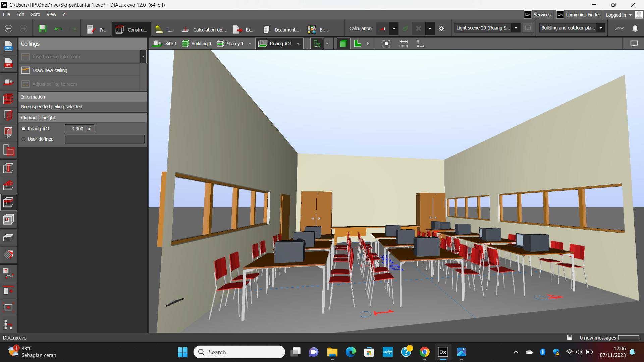Click the green Save project icon
The height and width of the screenshot is (362, 644).
[42, 29]
